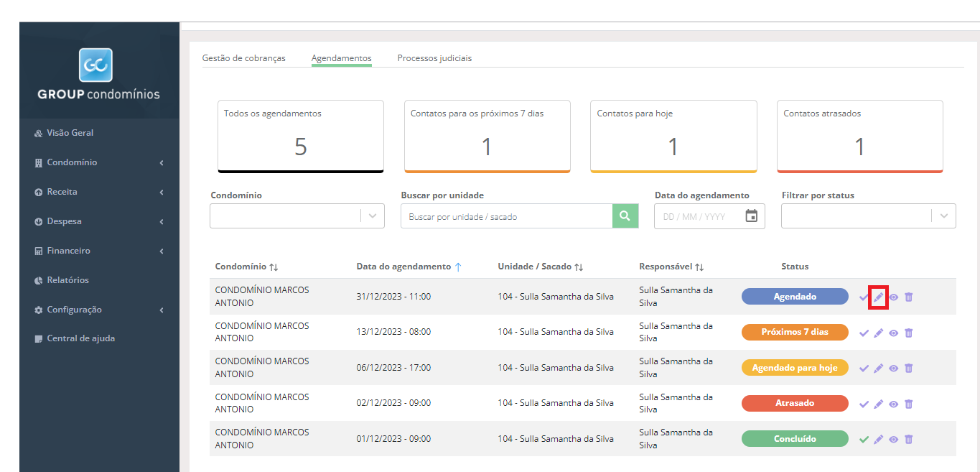The height and width of the screenshot is (472, 980).
Task: Switch to the Gestão de cobranças tab
Action: [x=244, y=58]
